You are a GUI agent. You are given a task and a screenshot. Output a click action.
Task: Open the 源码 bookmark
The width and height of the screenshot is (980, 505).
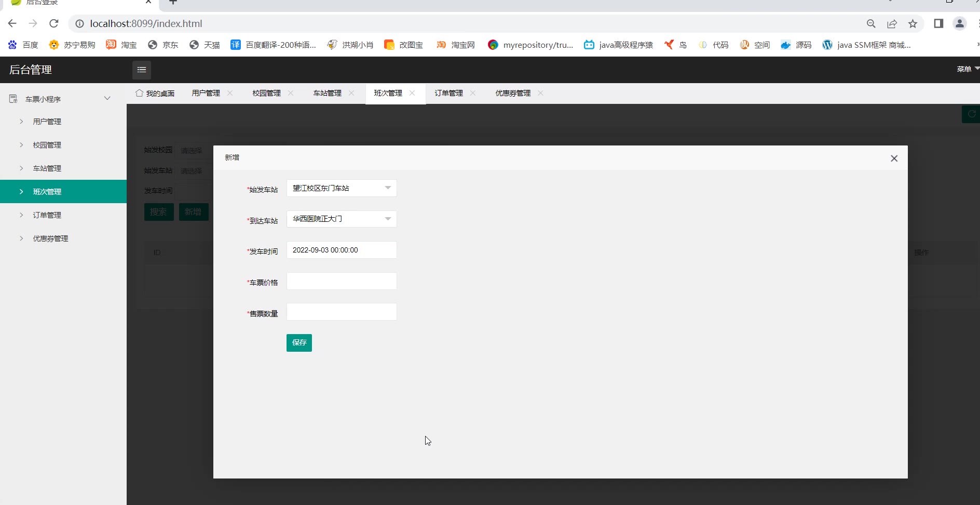pos(796,45)
